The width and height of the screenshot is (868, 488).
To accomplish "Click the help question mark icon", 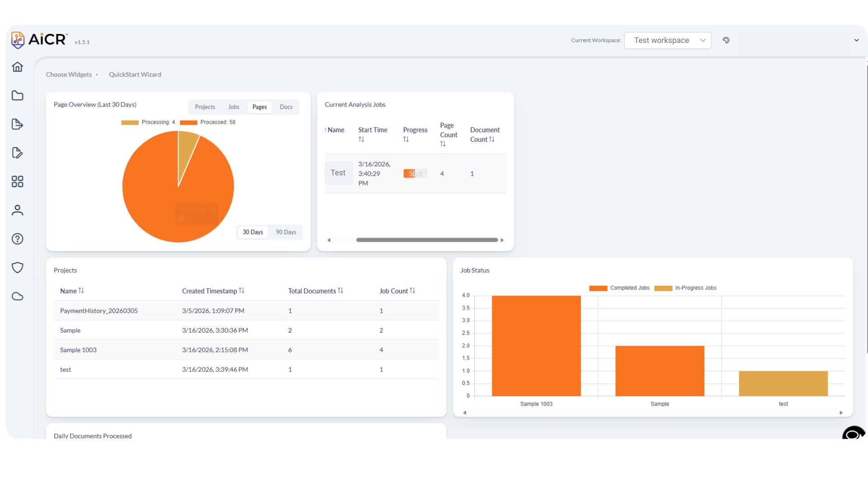I will click(17, 239).
